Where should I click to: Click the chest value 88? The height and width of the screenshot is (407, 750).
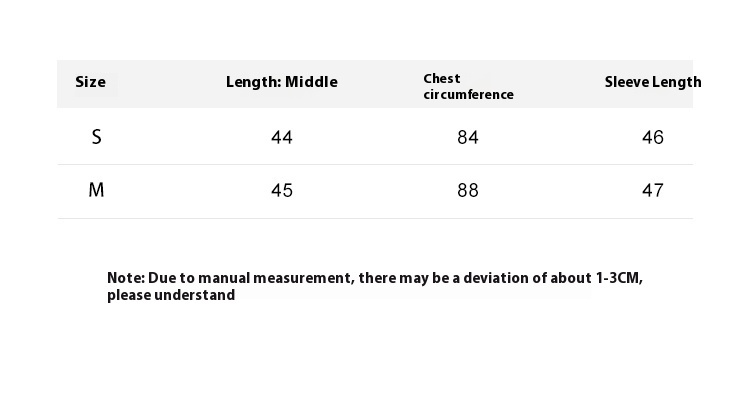coord(468,190)
